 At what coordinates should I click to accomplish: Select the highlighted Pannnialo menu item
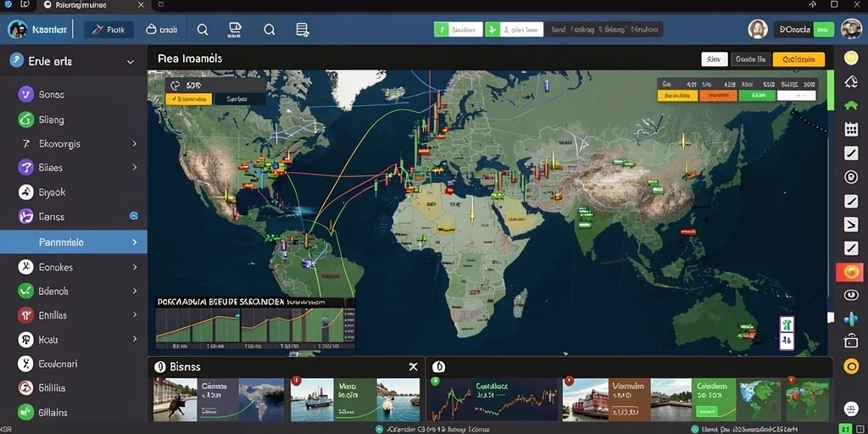[x=74, y=242]
